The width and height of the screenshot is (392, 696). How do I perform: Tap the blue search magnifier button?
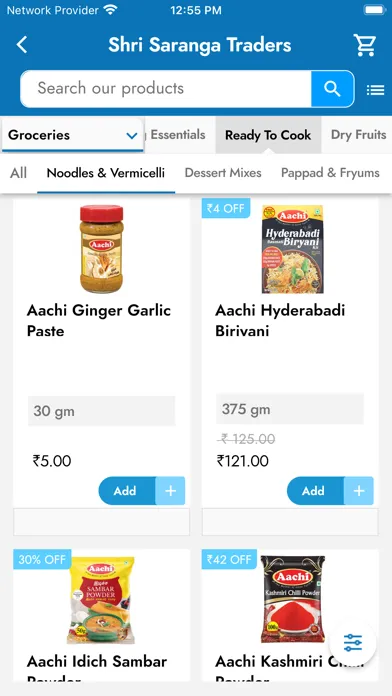click(x=332, y=88)
